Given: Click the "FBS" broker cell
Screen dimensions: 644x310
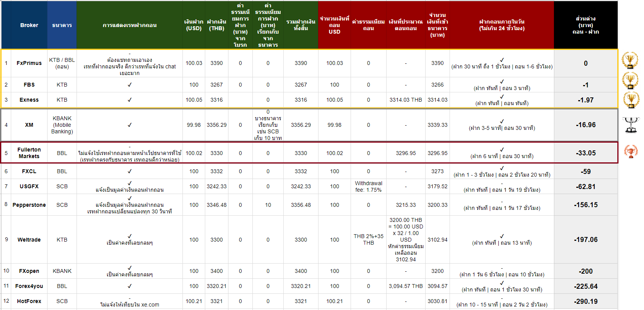Looking at the screenshot, I should pos(29,85).
